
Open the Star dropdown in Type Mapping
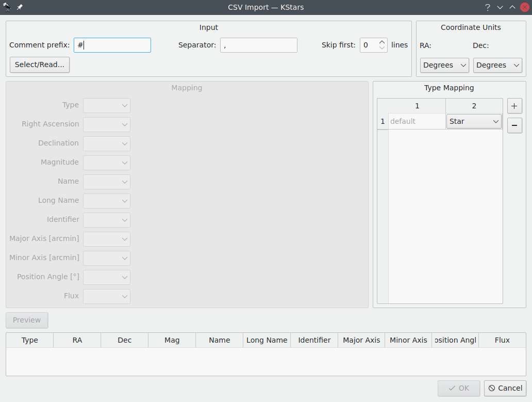pos(473,121)
